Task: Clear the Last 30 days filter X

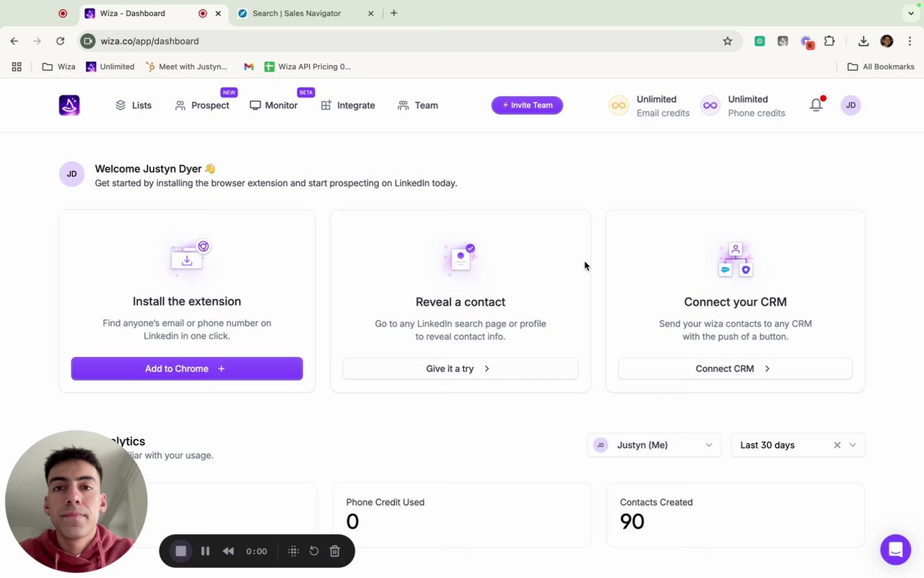Action: point(837,445)
